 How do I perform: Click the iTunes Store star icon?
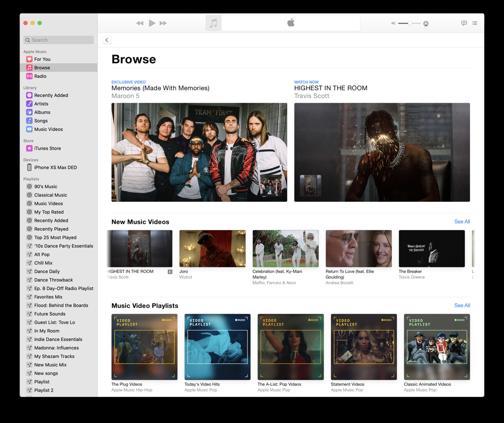pyautogui.click(x=29, y=148)
